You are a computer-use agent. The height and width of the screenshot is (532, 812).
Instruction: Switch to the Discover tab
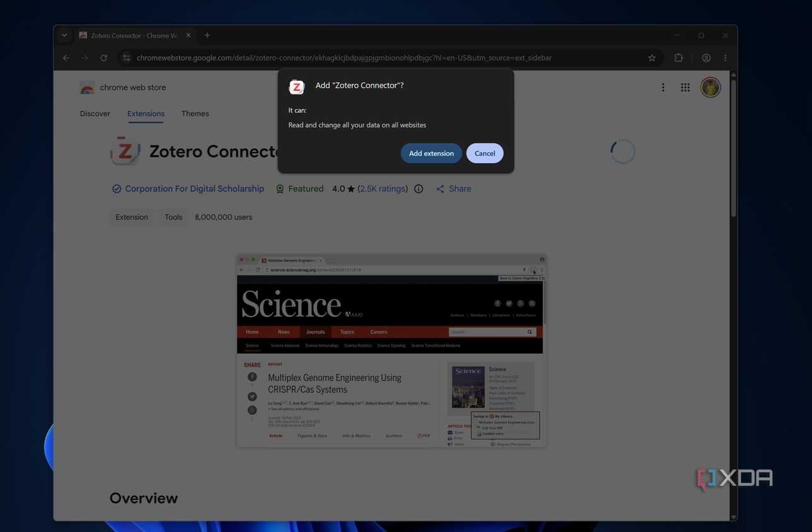95,113
